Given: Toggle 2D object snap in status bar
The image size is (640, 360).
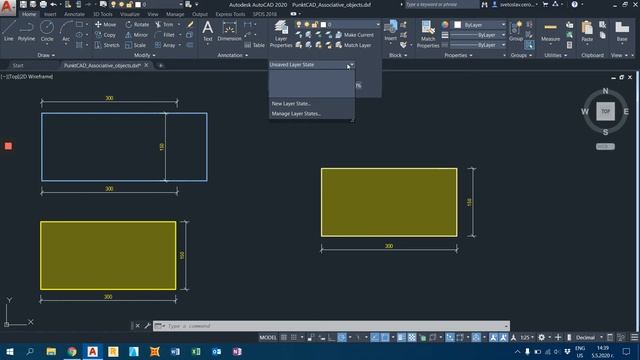Looking at the screenshot, I should (x=384, y=338).
